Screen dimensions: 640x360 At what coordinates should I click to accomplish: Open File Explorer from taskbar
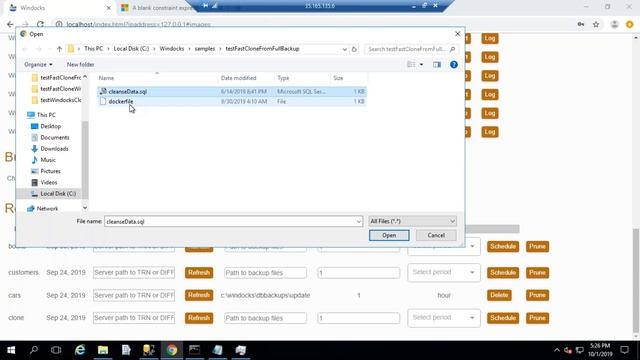[x=102, y=350]
